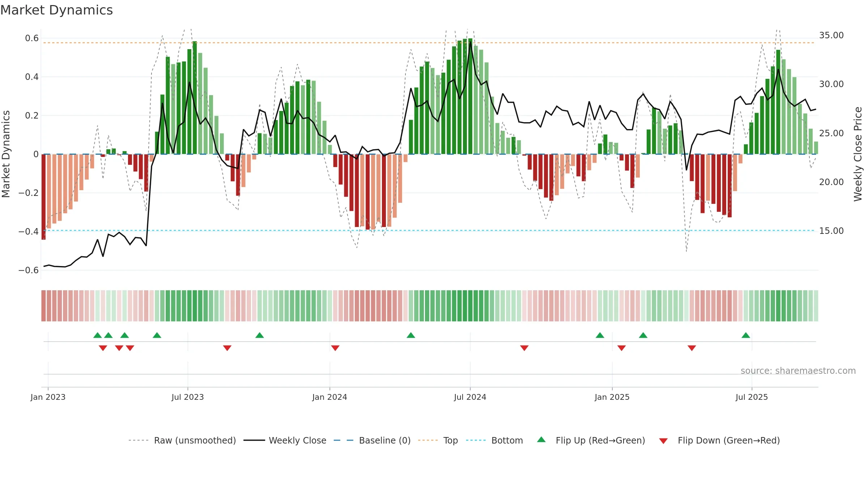This screenshot has height=488, width=868.
Task: Click the orange dotted Top legend line sample
Action: (x=428, y=440)
